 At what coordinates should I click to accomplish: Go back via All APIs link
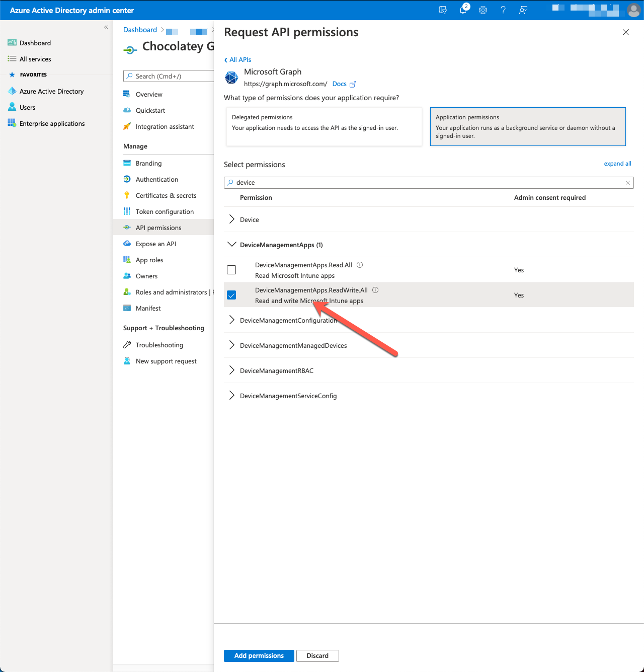pos(237,59)
